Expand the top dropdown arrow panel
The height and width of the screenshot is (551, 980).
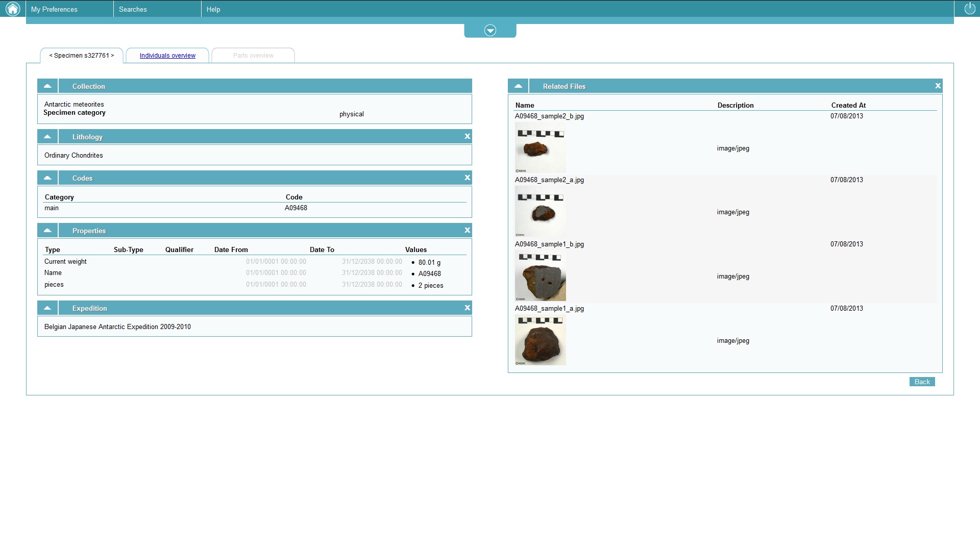pyautogui.click(x=490, y=31)
